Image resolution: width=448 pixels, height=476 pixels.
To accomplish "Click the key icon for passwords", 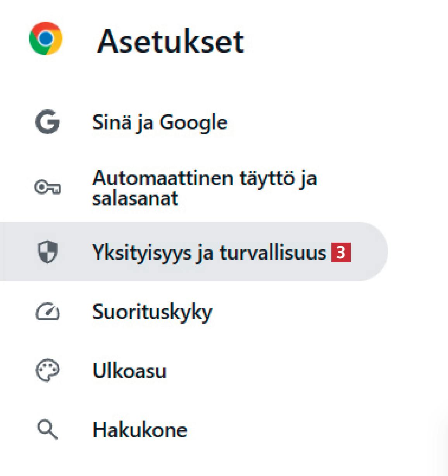I will (48, 188).
